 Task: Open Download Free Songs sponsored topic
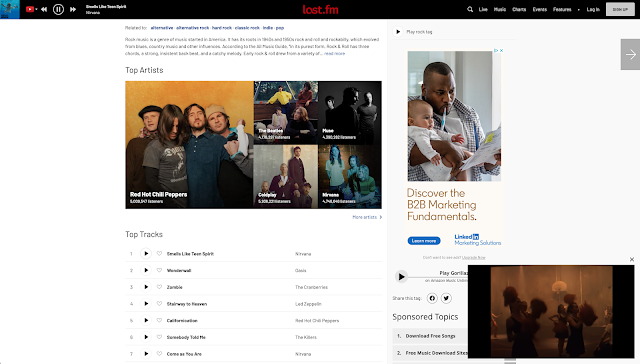(430, 336)
